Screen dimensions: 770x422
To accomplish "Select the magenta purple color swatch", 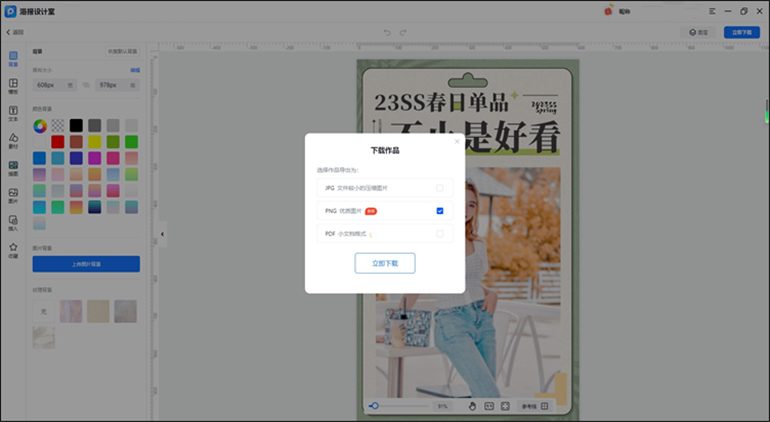I will click(x=95, y=158).
